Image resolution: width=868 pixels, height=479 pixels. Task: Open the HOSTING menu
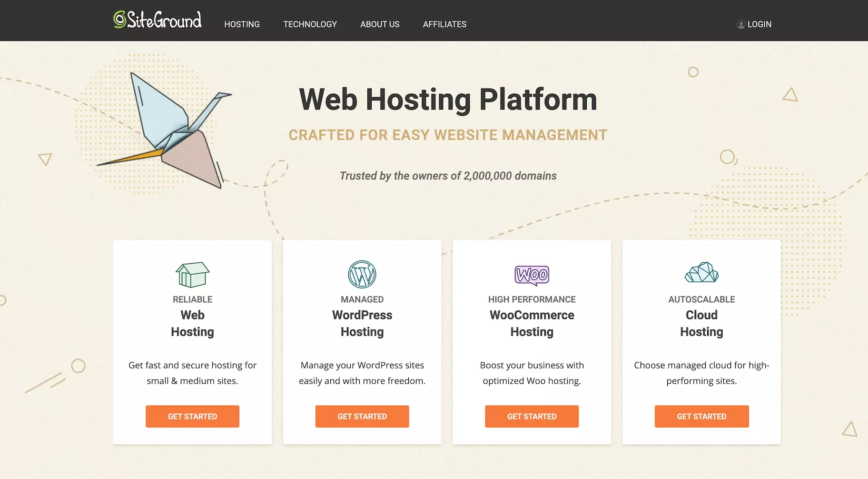242,24
